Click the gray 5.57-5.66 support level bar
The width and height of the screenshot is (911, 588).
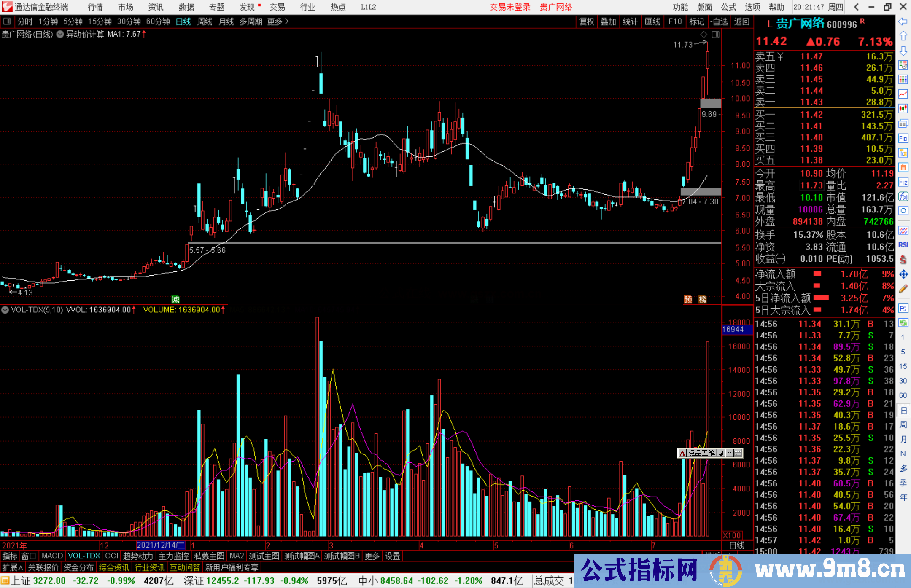(422, 243)
